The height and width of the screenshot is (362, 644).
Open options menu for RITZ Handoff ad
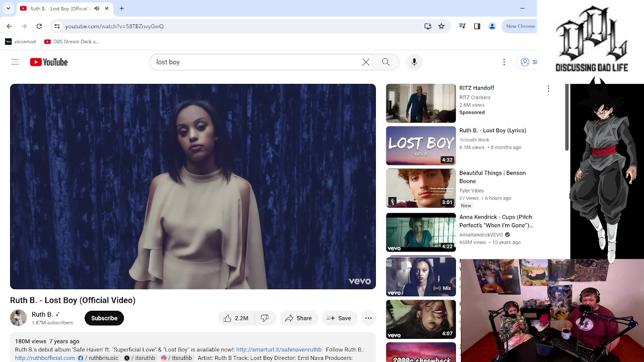pyautogui.click(x=548, y=89)
